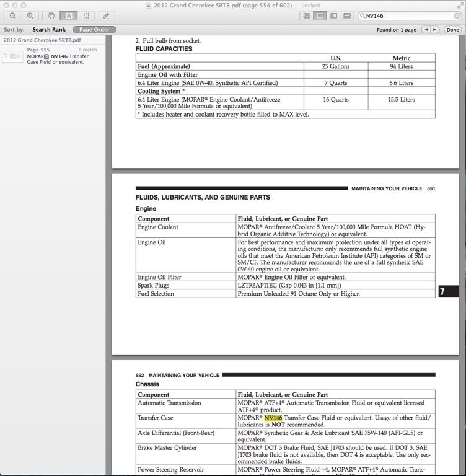This screenshot has height=476, width=466.
Task: Enter full screen with corner arrows
Action: tap(460, 6)
